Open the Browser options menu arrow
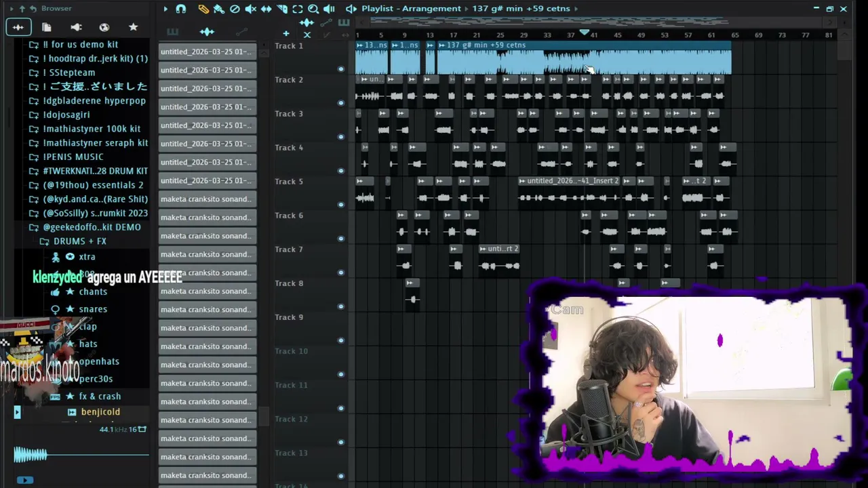 pyautogui.click(x=12, y=9)
